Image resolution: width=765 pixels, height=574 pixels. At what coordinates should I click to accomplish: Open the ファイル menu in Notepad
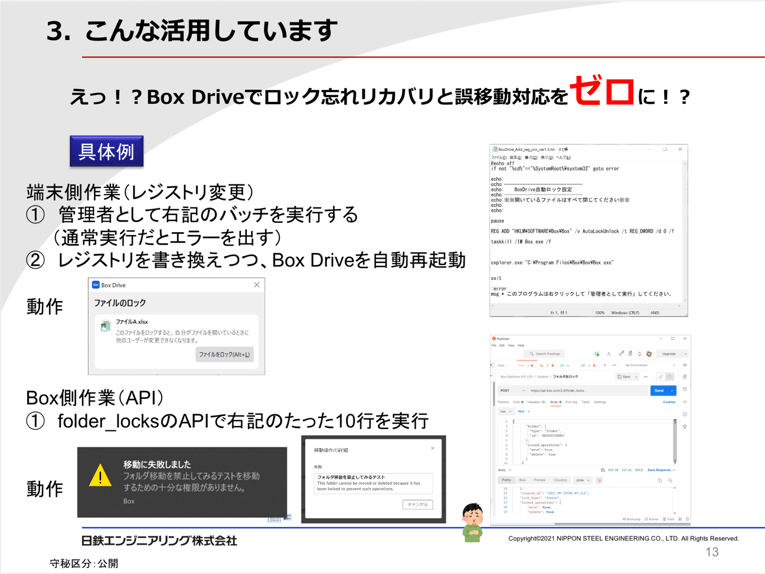coord(499,158)
